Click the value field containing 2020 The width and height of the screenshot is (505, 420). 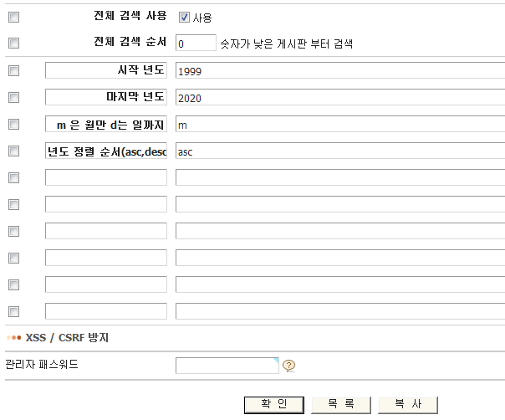339,98
